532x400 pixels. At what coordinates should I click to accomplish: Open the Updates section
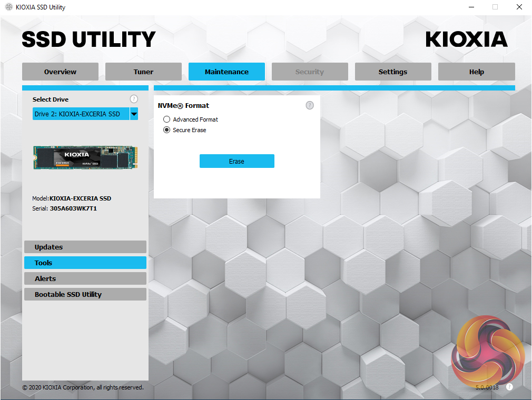click(85, 247)
